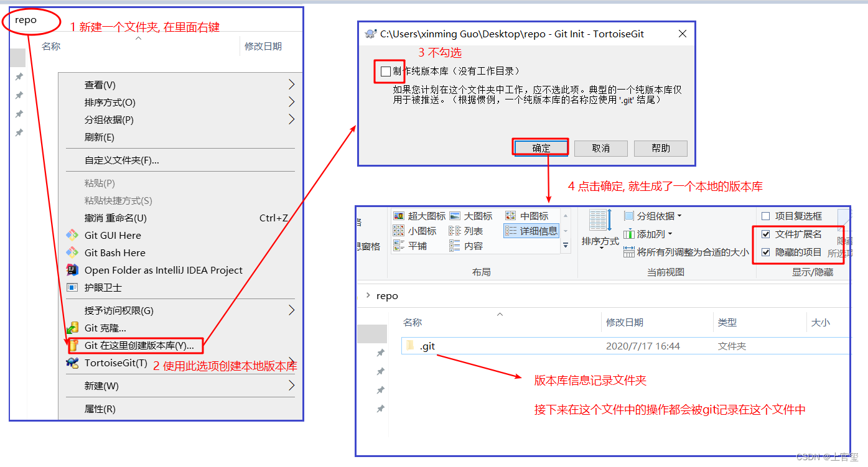868x467 pixels.
Task: Click the pin icon beside the .git row
Action: [381, 353]
